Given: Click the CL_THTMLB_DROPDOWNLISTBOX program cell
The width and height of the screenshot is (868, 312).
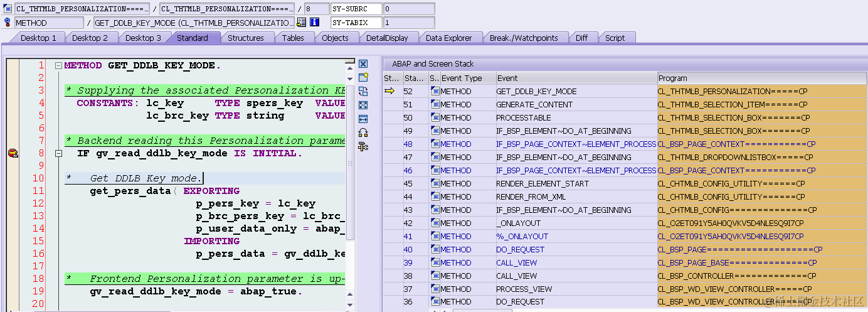Looking at the screenshot, I should (762, 157).
